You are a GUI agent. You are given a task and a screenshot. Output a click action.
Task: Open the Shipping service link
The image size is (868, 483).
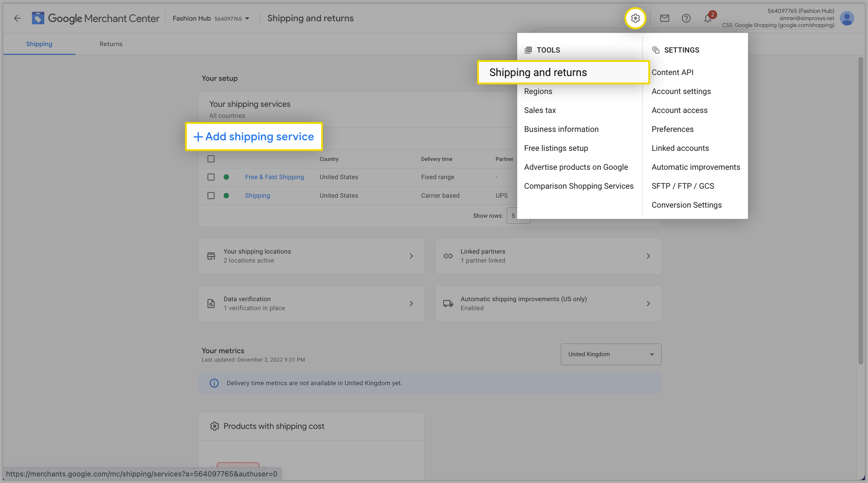point(257,195)
